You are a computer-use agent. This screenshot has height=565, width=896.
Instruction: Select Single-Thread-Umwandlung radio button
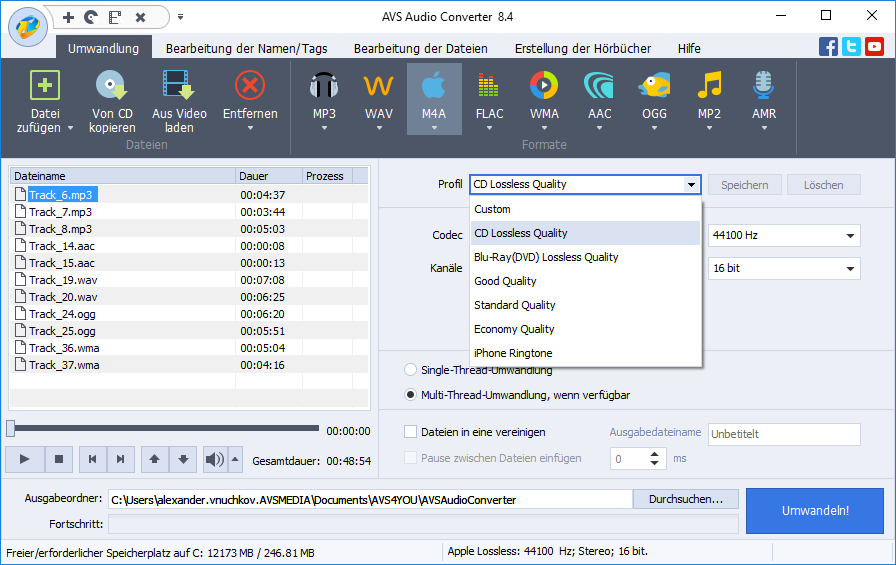pyautogui.click(x=410, y=370)
